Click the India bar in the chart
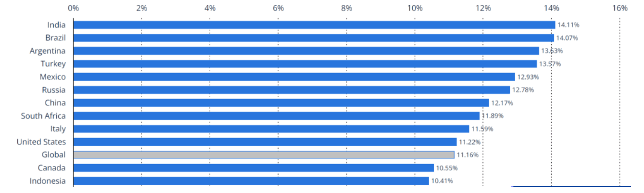Image resolution: width=644 pixels, height=193 pixels. coord(314,25)
